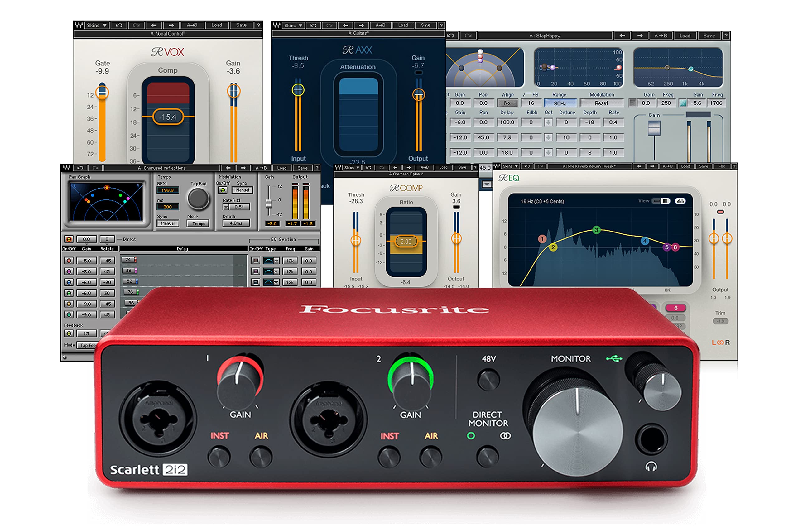Click the Waves logo on the RVox toolbar
Viewport: 798px width, 532px height.
79,26
